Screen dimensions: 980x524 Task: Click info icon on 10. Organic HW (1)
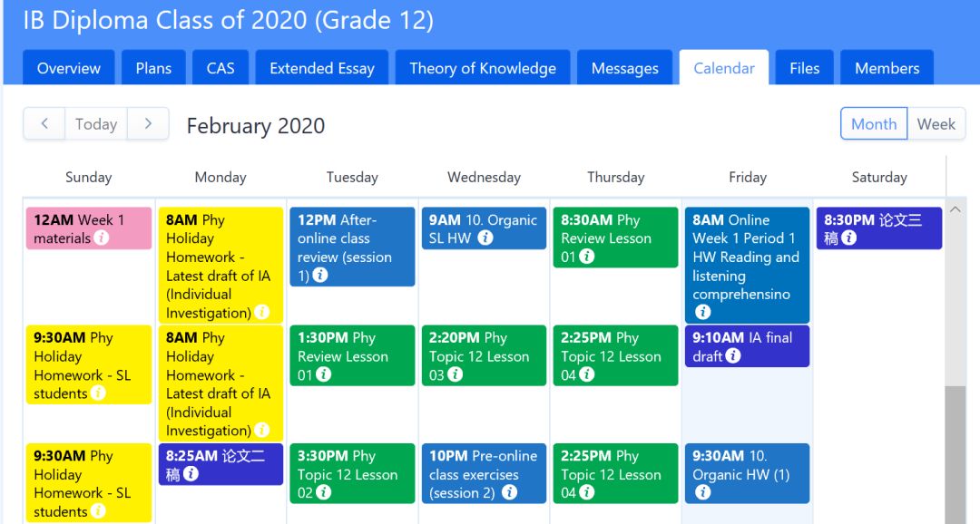[702, 493]
